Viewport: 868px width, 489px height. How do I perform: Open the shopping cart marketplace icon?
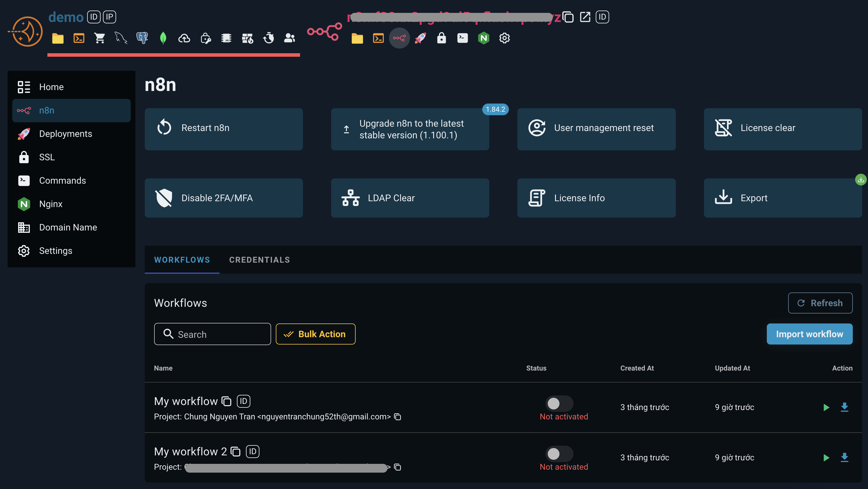coord(100,38)
